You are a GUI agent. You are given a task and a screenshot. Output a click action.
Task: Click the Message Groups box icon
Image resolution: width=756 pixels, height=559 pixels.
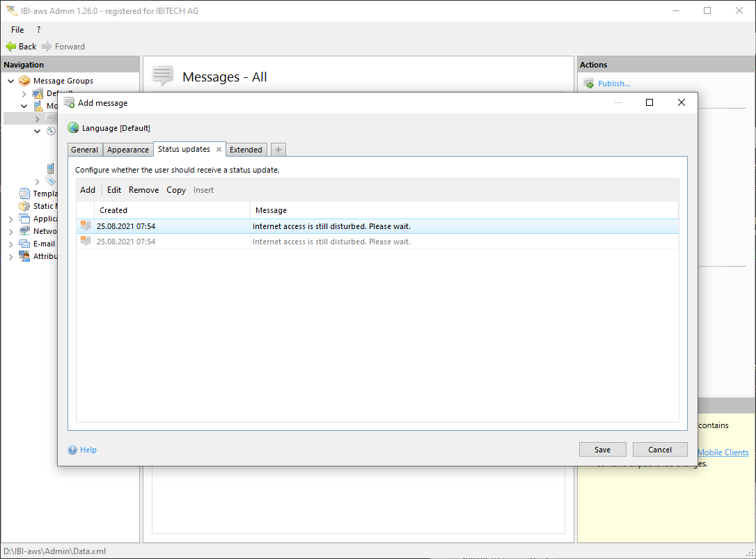(x=24, y=81)
